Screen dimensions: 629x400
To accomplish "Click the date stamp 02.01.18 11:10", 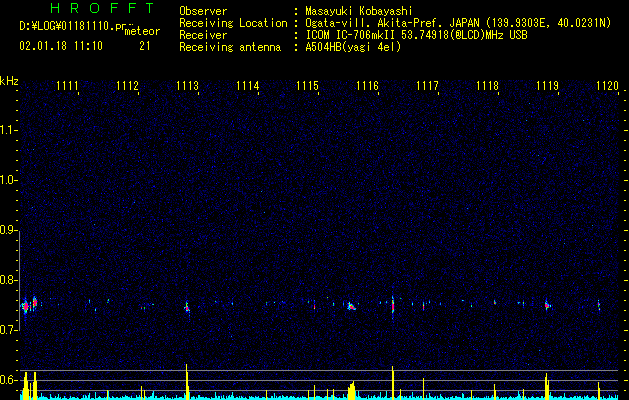I will click(x=61, y=46).
